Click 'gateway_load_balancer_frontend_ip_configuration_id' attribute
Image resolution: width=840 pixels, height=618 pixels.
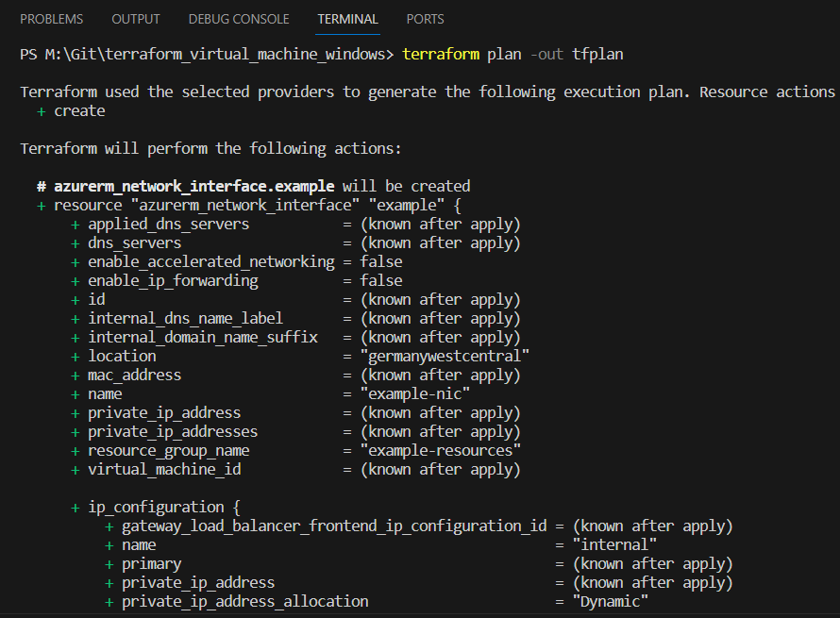[x=334, y=526]
